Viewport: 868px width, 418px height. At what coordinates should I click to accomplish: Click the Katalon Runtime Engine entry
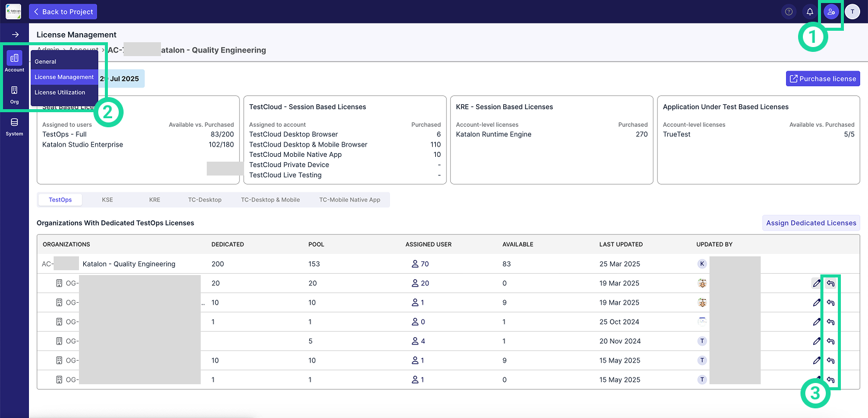(x=494, y=135)
